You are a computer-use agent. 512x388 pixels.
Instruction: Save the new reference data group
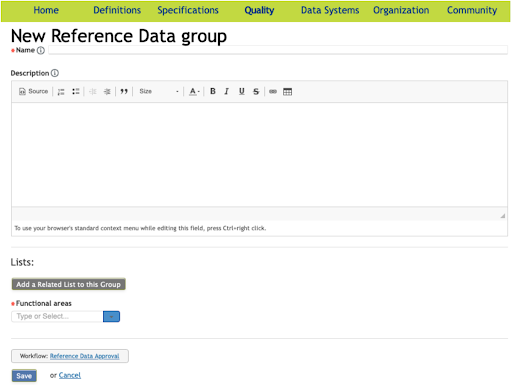(24, 376)
